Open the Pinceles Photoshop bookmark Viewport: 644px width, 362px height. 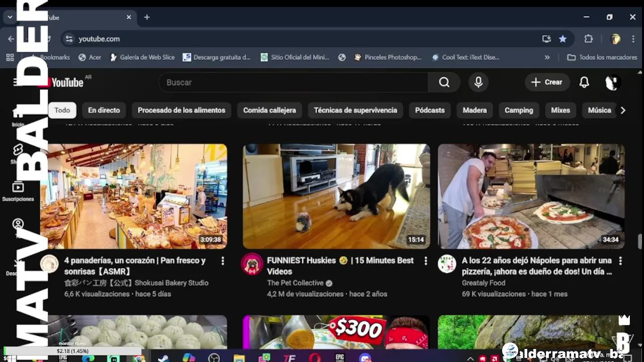pyautogui.click(x=387, y=57)
